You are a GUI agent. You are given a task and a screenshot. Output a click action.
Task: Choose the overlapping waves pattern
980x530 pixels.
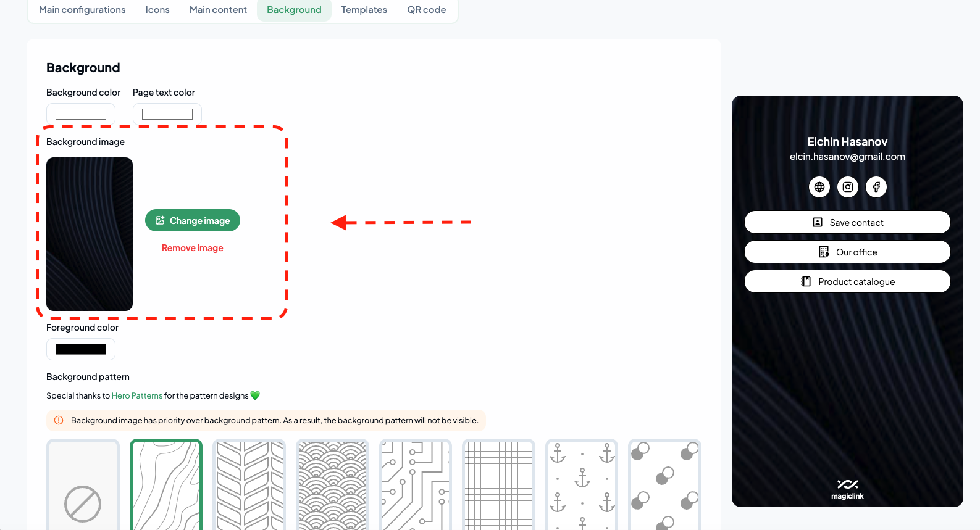pyautogui.click(x=332, y=485)
